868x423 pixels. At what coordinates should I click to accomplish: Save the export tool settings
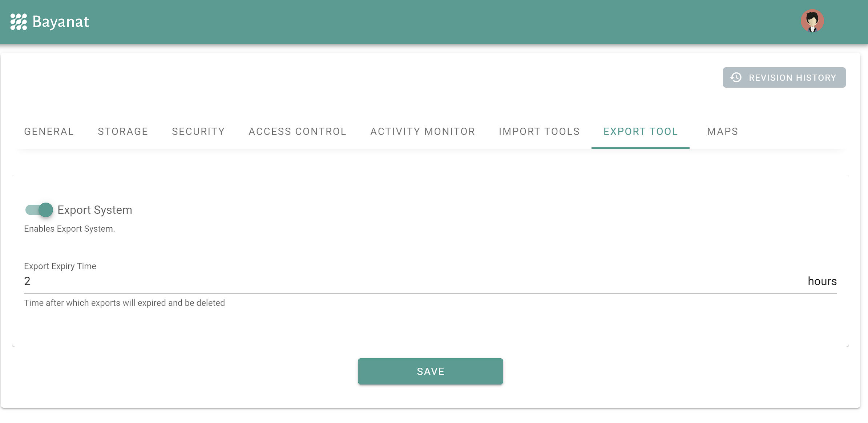(430, 371)
